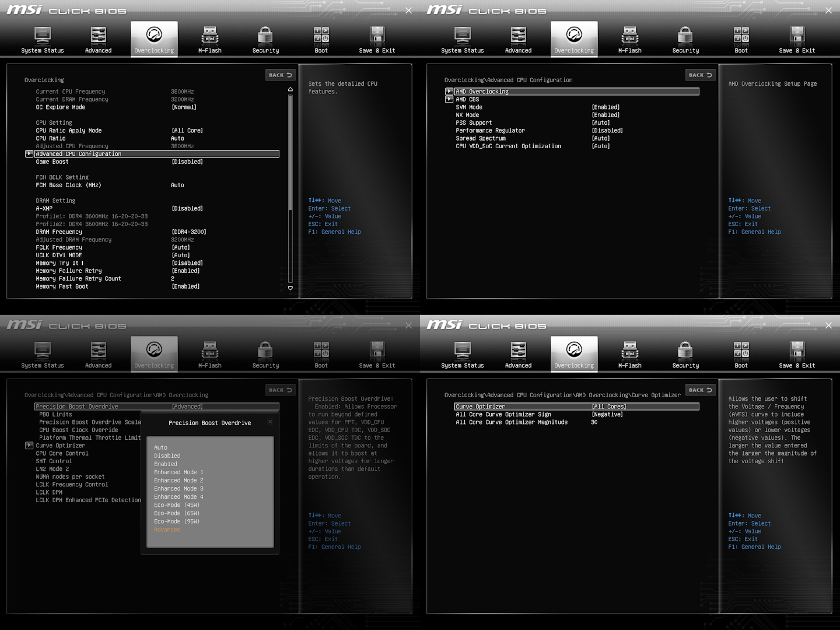Open DRAM Frequency [DDR4-3200] dropdown
Viewport: 840px width, 630px height.
189,232
